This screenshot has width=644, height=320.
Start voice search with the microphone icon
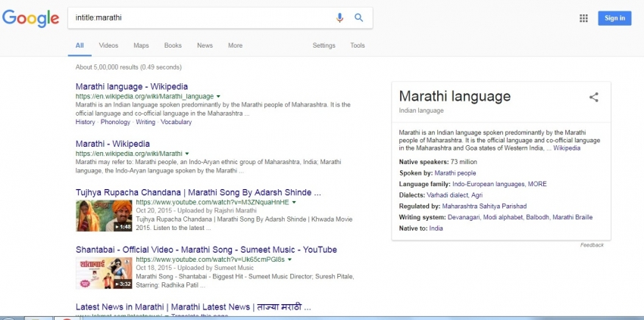(339, 17)
